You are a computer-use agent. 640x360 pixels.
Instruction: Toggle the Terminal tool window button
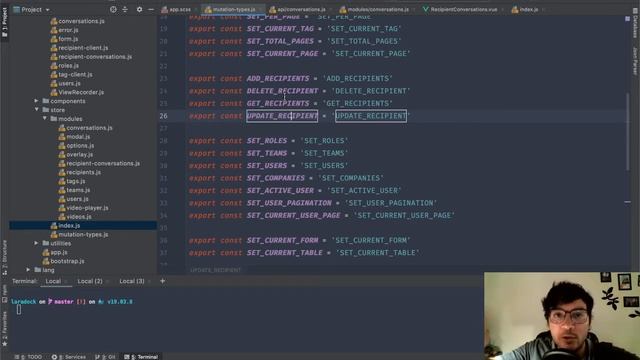141,357
